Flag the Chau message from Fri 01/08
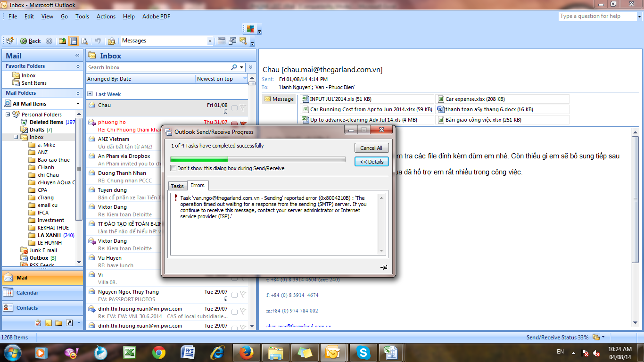Image resolution: width=644 pixels, height=362 pixels. pos(243,108)
